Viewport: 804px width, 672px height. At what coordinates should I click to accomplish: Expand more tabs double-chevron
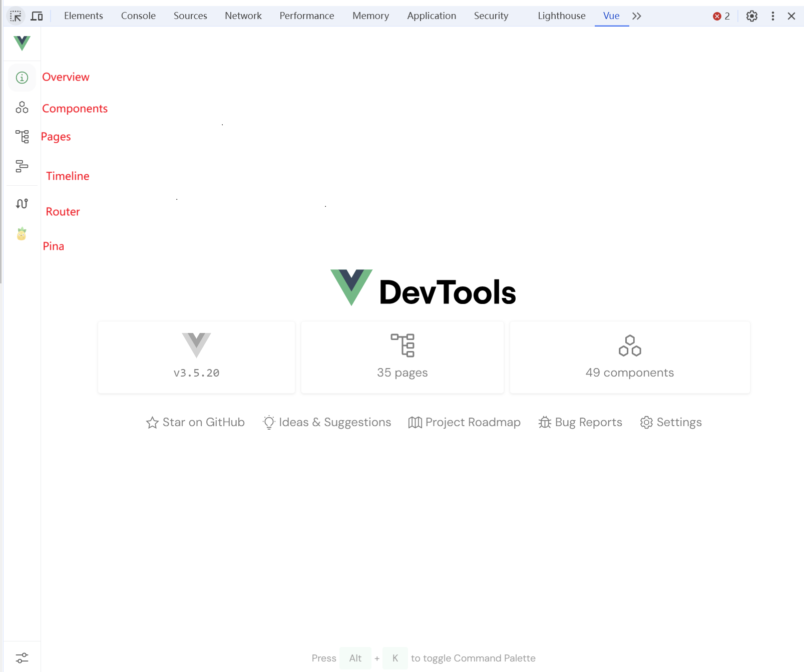point(637,16)
